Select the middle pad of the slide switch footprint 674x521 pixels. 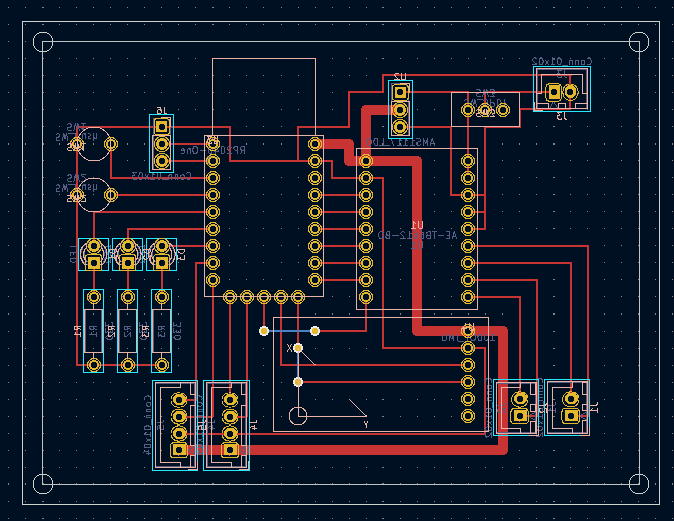485,110
